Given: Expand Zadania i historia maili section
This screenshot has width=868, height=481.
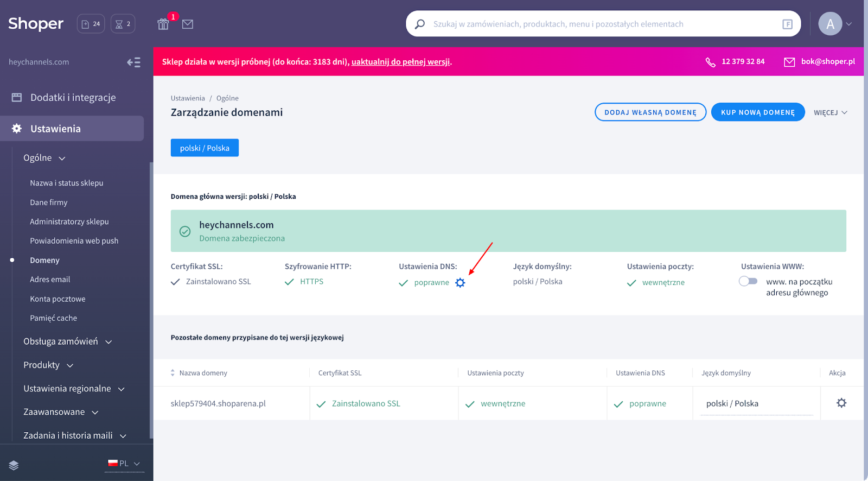Looking at the screenshot, I should [75, 435].
